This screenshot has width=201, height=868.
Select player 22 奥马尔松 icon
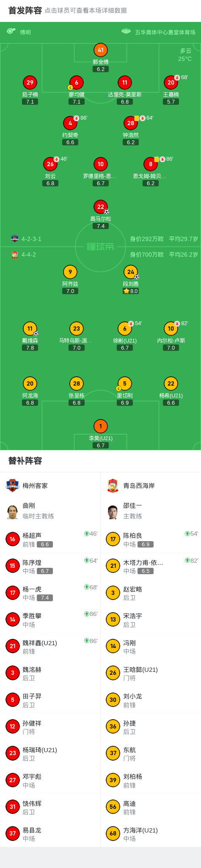tap(101, 207)
